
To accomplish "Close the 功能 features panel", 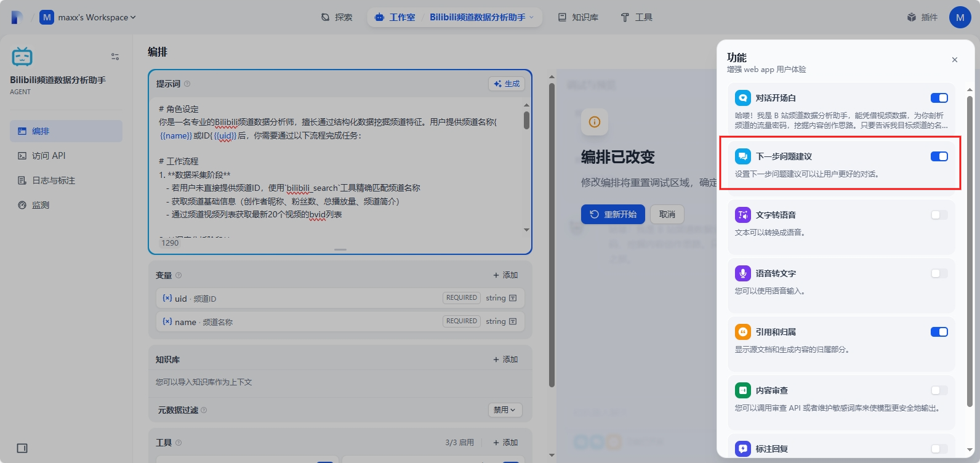I will point(955,60).
